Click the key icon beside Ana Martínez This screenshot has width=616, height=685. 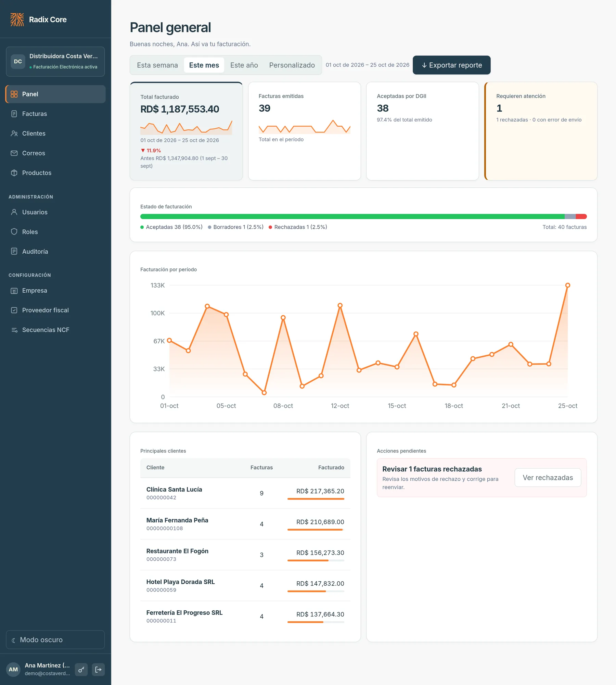[81, 670]
